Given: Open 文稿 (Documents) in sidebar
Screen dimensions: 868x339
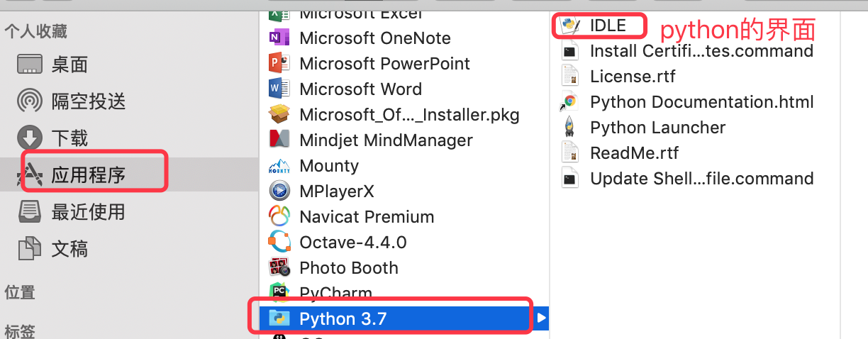Looking at the screenshot, I should pyautogui.click(x=69, y=248).
